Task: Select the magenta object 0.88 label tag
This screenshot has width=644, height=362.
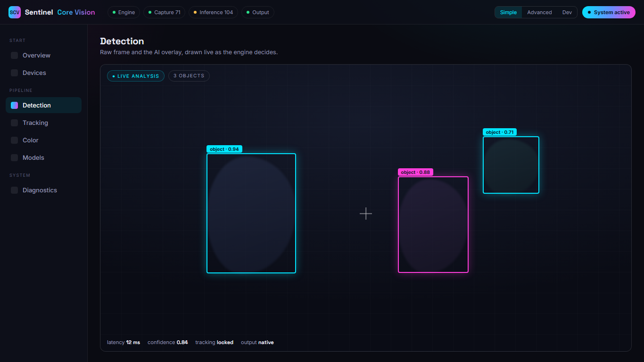Action: pyautogui.click(x=415, y=172)
